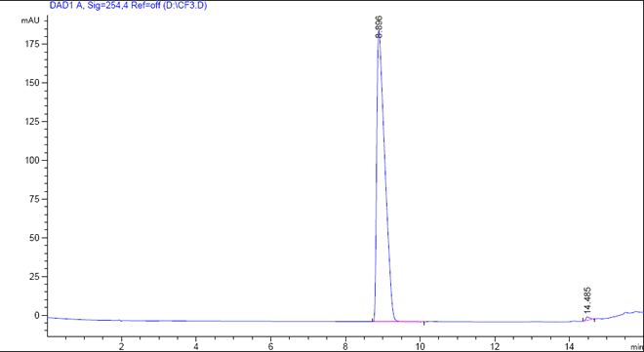Click the 14 minute mark on the x-axis
The image size is (644, 352).
tap(569, 347)
